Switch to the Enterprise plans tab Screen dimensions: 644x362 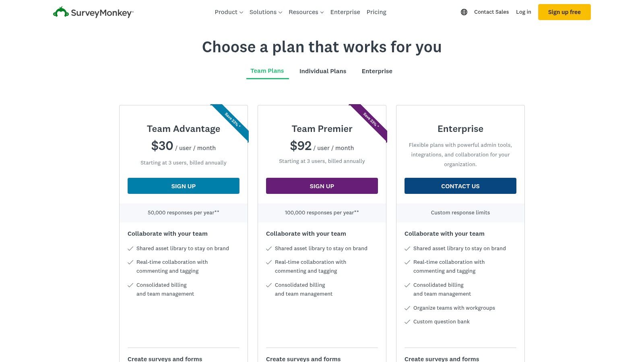[377, 71]
